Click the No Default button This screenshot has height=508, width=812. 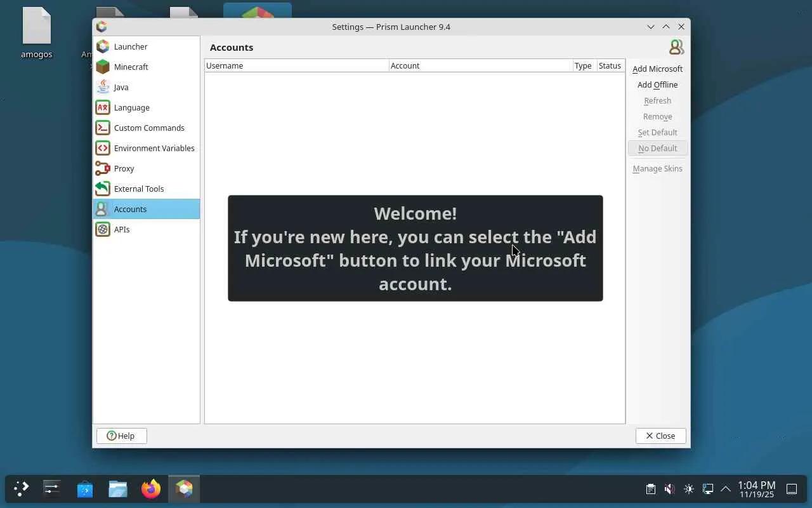point(658,148)
